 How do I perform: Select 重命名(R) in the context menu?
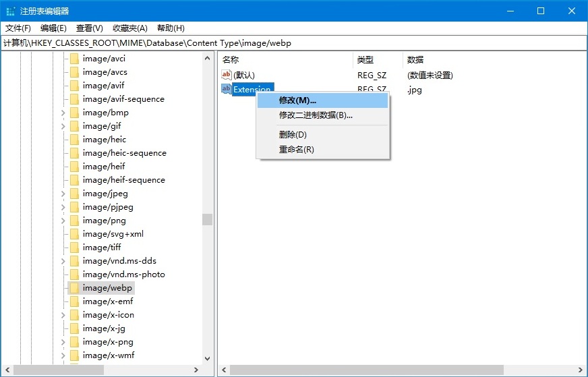pos(322,149)
